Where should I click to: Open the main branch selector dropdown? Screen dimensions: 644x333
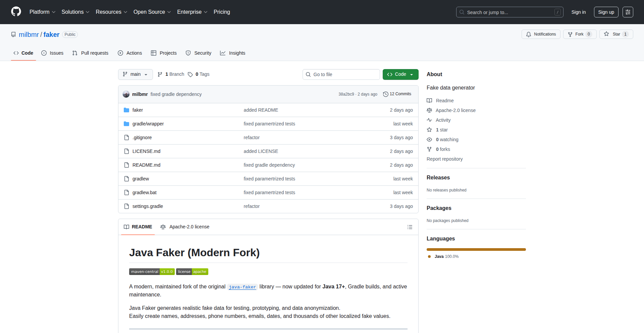click(x=136, y=74)
